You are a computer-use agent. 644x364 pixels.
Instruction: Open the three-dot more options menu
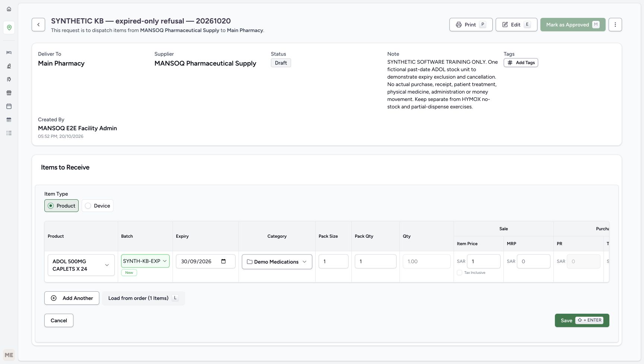[615, 25]
